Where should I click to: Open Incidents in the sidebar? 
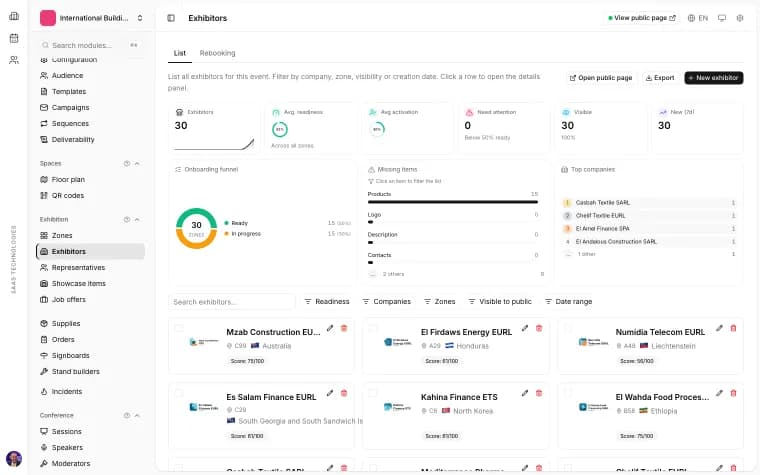point(91,392)
